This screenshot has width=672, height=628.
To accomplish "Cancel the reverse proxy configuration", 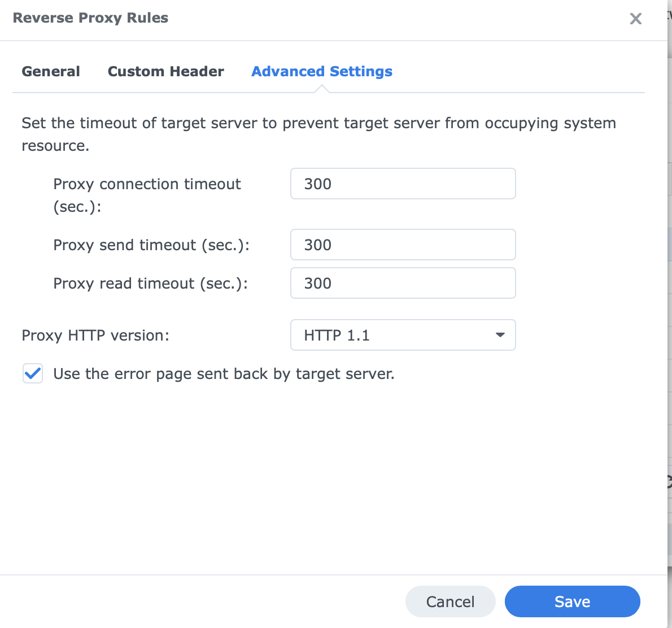I will pyautogui.click(x=450, y=601).
